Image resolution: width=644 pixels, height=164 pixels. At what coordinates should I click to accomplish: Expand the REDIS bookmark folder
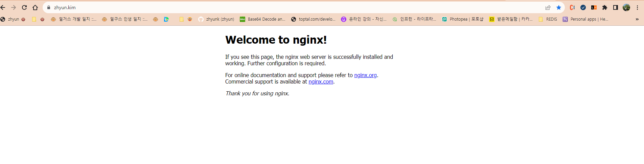(548, 19)
